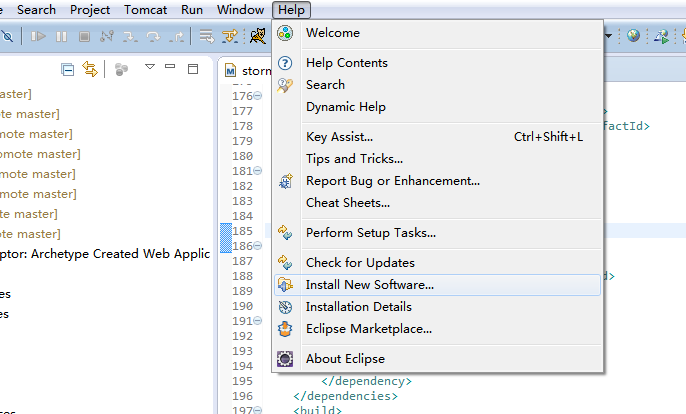Viewport: 686px width, 414px height.
Task: Choose Tips and Tricks... entry
Action: [438, 159]
